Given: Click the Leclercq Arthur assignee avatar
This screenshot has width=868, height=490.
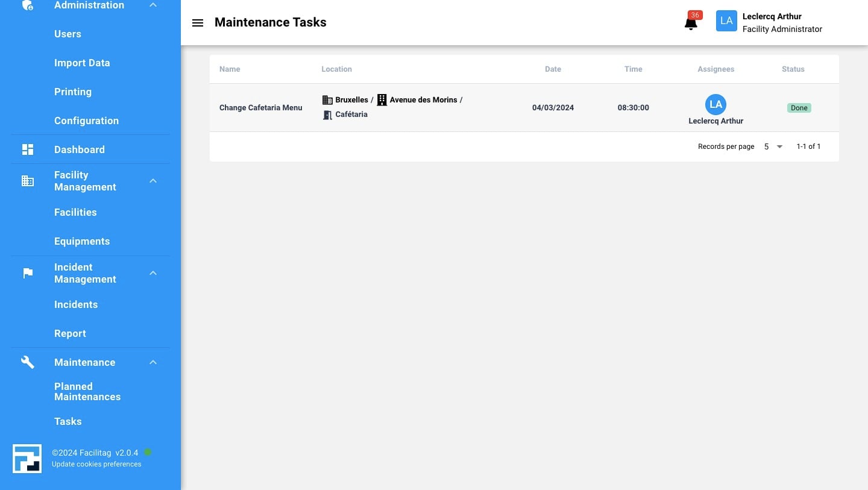Looking at the screenshot, I should 715,104.
